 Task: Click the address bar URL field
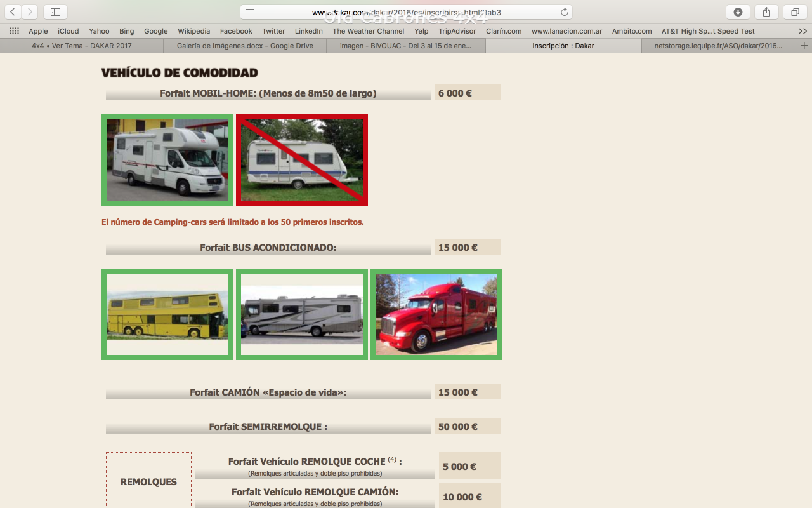click(406, 12)
